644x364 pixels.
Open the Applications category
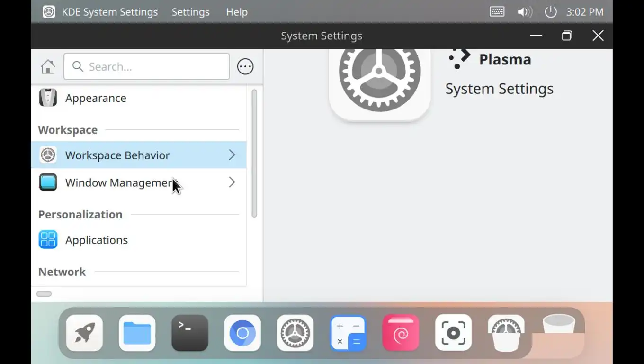click(139, 240)
